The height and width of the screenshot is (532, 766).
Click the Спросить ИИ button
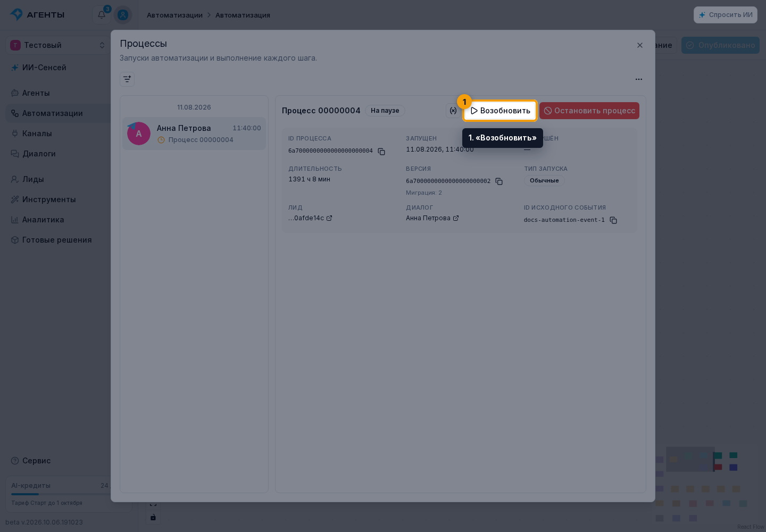(x=726, y=15)
